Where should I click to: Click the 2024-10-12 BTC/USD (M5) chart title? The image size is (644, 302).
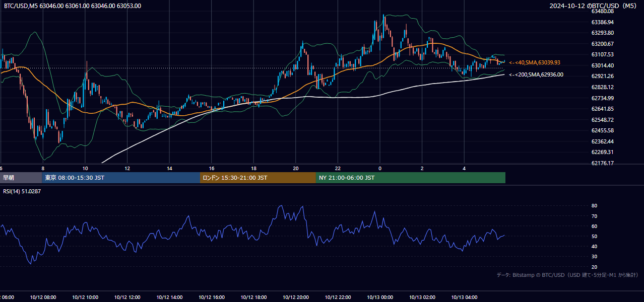tap(593, 6)
